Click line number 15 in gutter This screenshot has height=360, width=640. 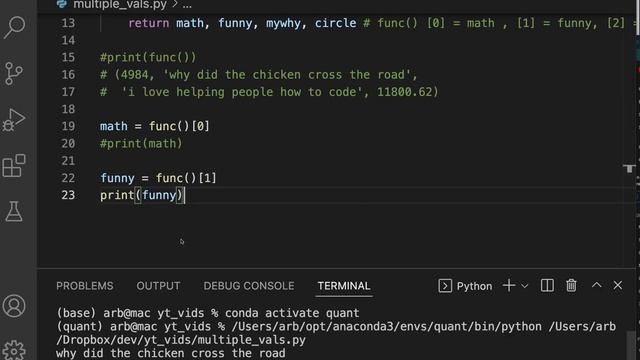(68, 57)
